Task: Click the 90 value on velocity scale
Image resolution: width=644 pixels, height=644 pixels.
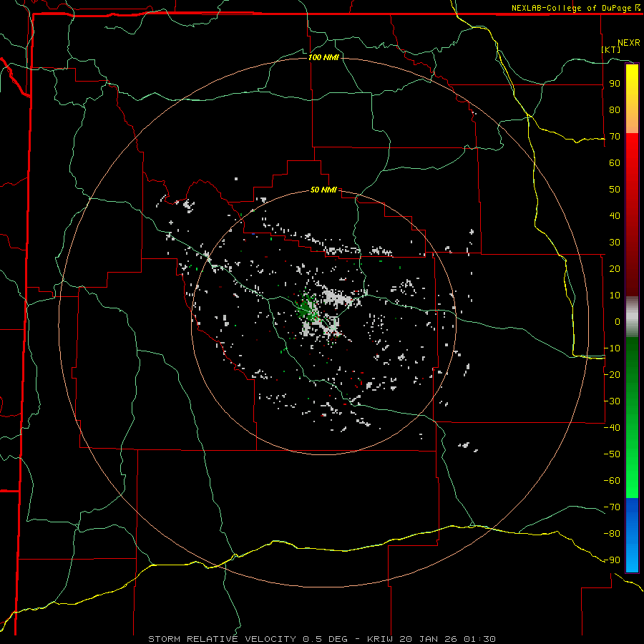Action: (615, 84)
